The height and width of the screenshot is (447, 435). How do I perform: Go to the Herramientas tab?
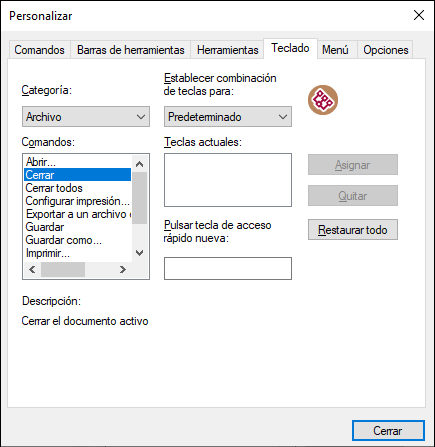227,50
